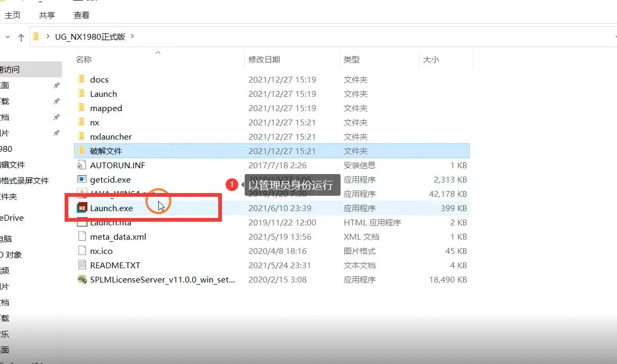Click the SPLMLicenseServer installer icon
Screen dimensions: 617x364
coord(82,279)
